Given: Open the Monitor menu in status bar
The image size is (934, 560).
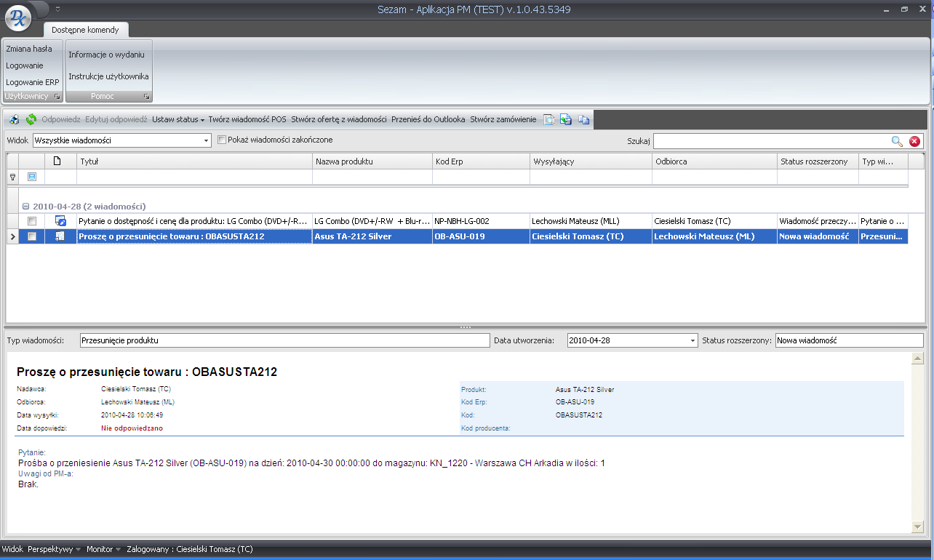Looking at the screenshot, I should [x=104, y=549].
